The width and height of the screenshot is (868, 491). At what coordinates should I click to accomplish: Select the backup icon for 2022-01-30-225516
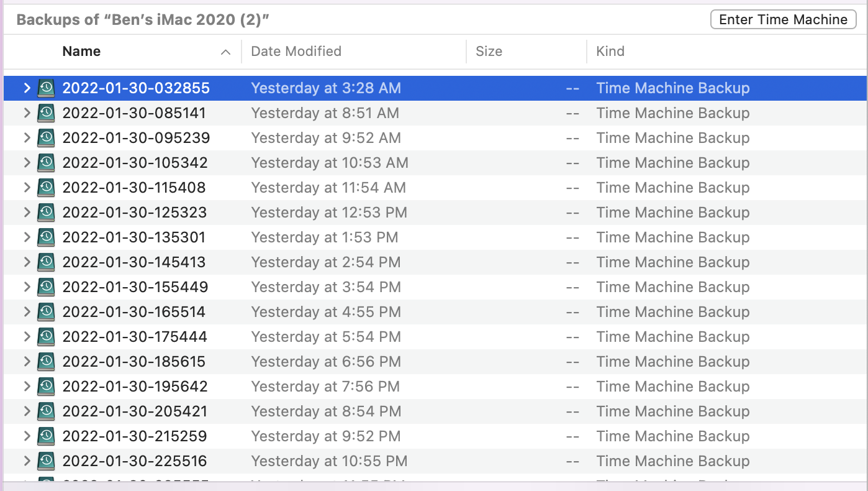[x=46, y=461]
